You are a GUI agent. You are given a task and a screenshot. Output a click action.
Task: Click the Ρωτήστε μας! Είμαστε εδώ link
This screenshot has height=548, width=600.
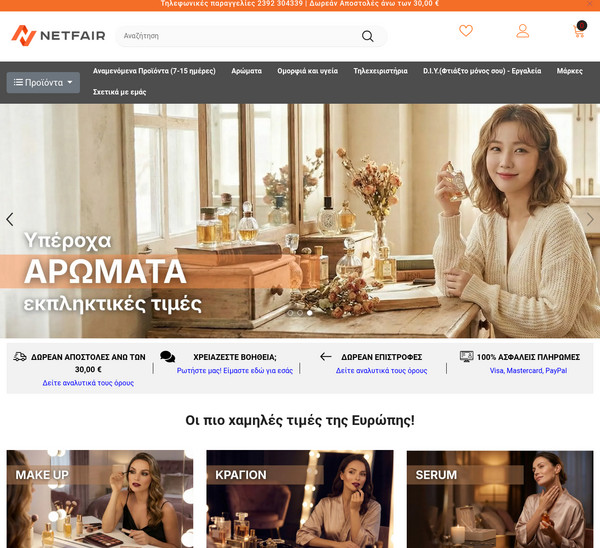tap(235, 371)
